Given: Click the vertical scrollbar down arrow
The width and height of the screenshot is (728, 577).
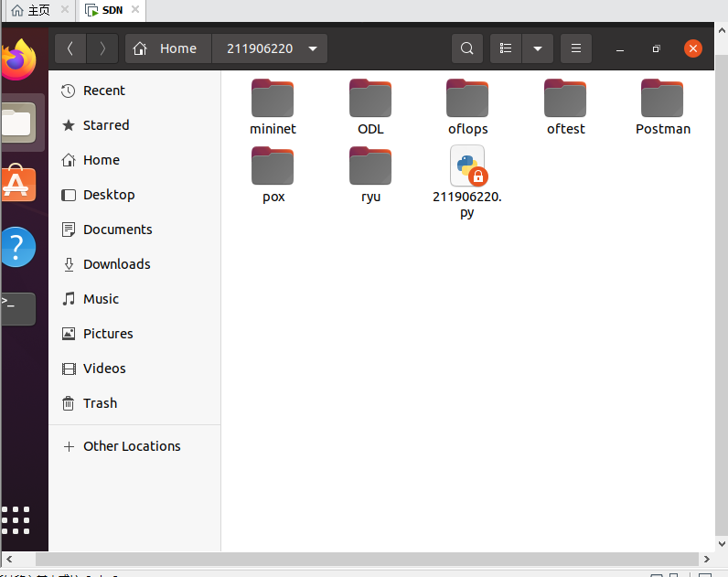Looking at the screenshot, I should 722,544.
